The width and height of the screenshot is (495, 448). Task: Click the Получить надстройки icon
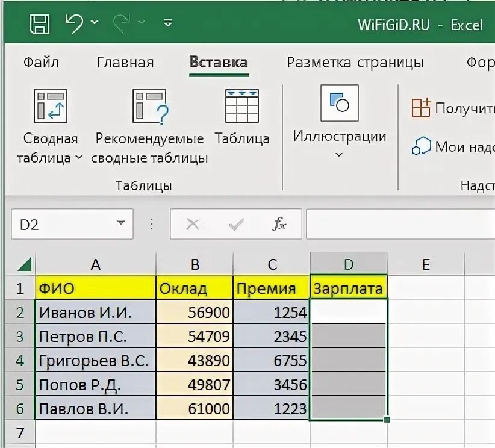pyautogui.click(x=421, y=108)
